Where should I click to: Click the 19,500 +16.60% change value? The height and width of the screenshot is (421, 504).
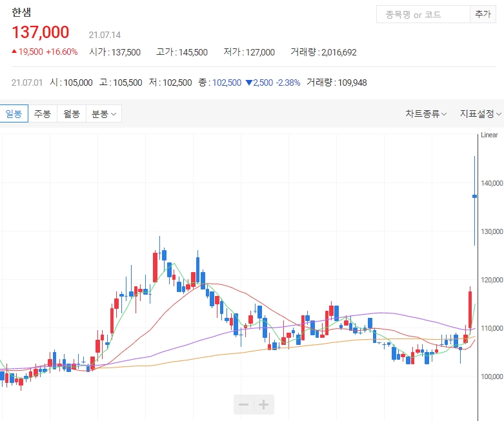(45, 52)
